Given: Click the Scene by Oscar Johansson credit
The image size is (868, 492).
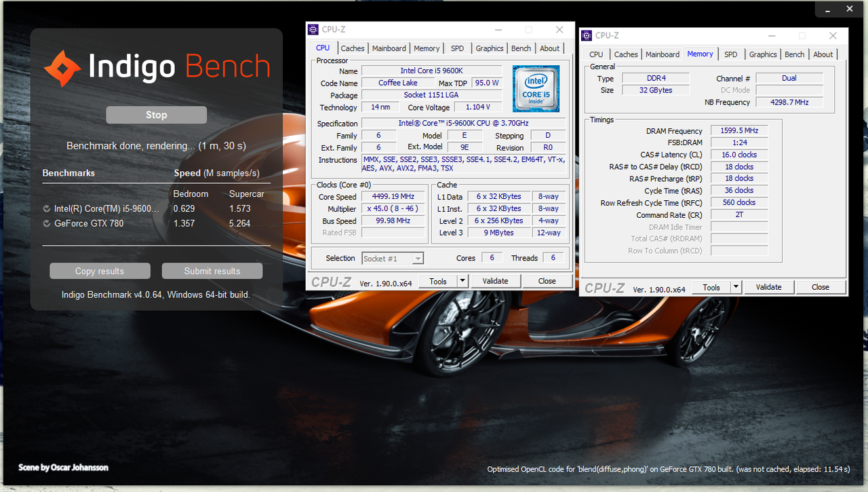Looking at the screenshot, I should point(63,468).
